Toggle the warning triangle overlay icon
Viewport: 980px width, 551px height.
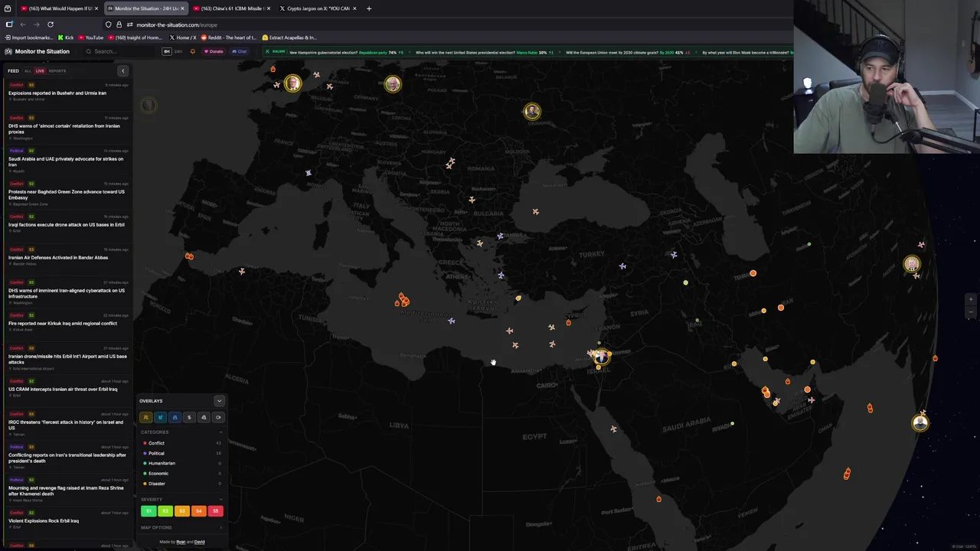pyautogui.click(x=204, y=417)
